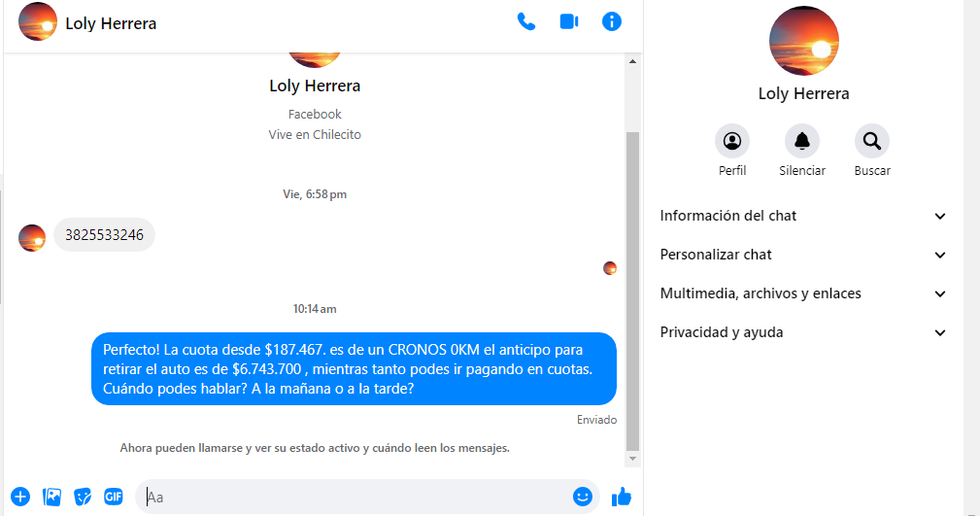Expand Información del chat section
The image size is (980, 516).
[x=803, y=216]
